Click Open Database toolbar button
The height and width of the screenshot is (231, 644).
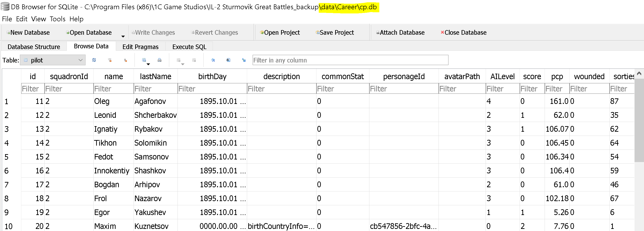[89, 33]
